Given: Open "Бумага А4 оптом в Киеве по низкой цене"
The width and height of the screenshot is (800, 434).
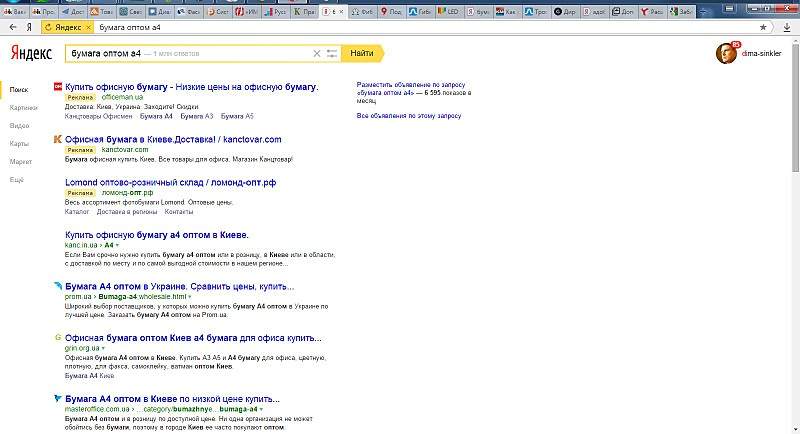Looking at the screenshot, I should click(172, 399).
